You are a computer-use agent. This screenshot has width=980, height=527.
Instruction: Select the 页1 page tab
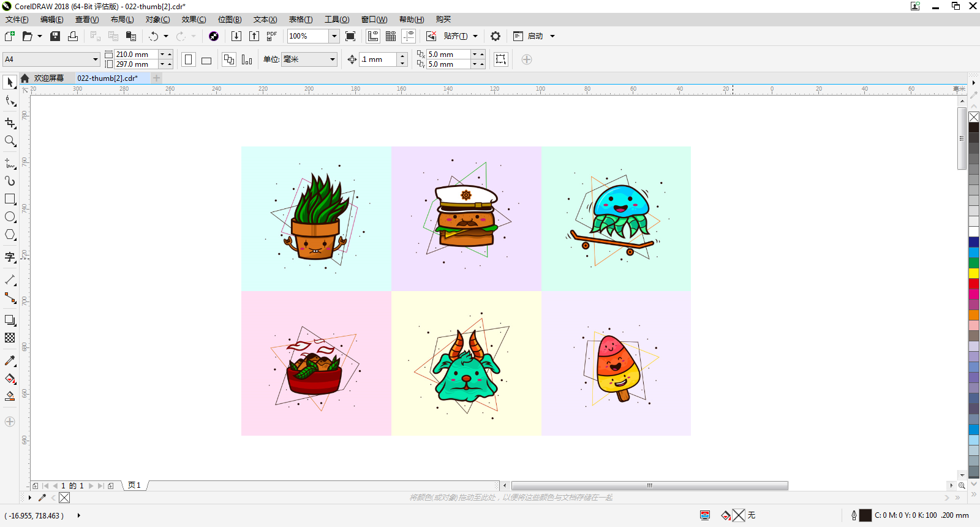[134, 485]
